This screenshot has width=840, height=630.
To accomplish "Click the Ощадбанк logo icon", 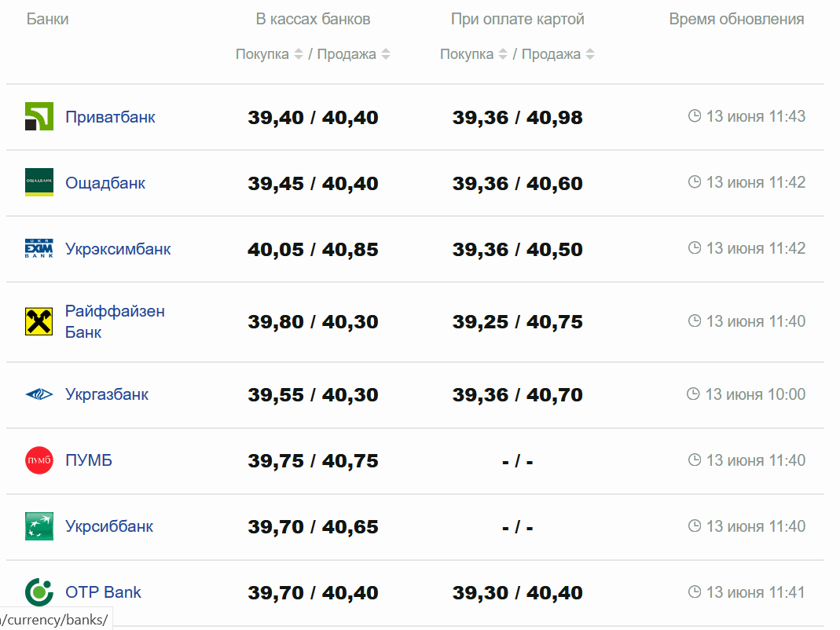I will (x=39, y=182).
